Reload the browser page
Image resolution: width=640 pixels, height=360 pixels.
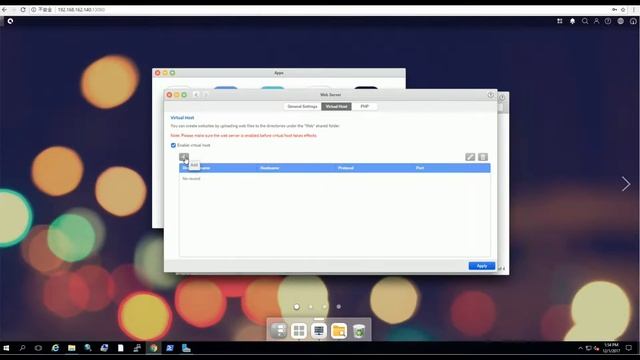click(x=23, y=9)
